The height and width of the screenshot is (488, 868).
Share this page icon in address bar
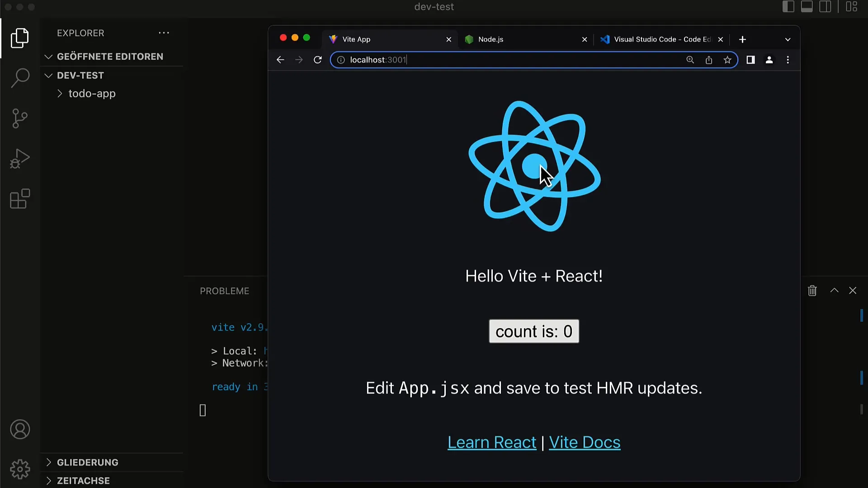709,60
